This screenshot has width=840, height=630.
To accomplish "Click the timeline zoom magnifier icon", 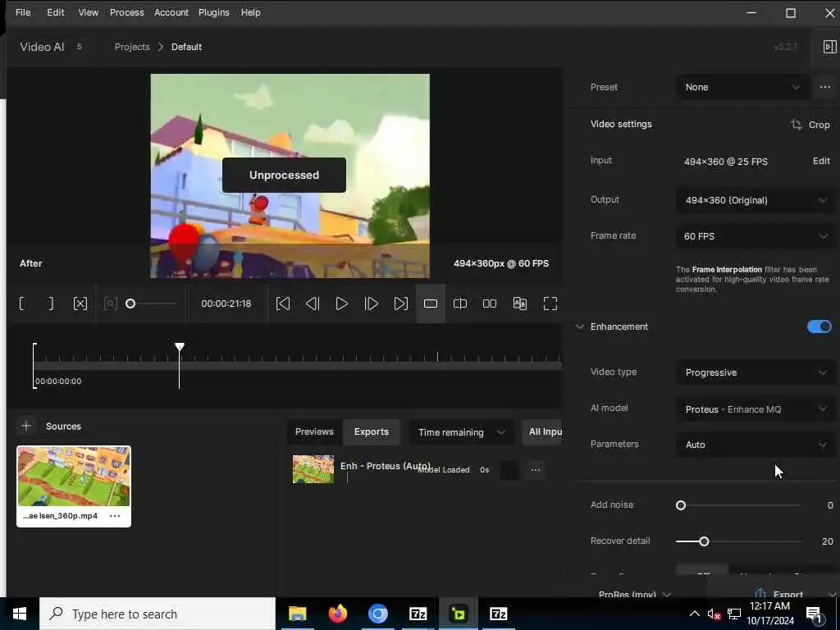I will [111, 304].
